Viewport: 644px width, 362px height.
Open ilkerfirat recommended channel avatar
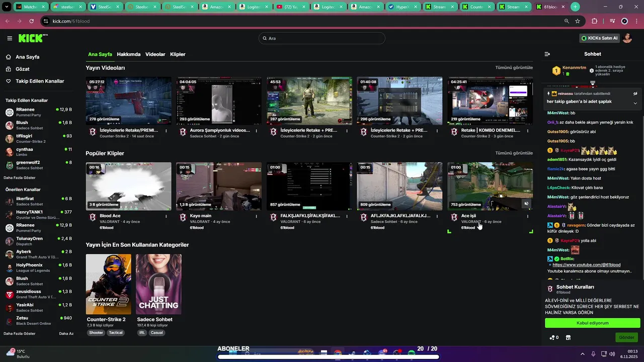[x=9, y=201]
